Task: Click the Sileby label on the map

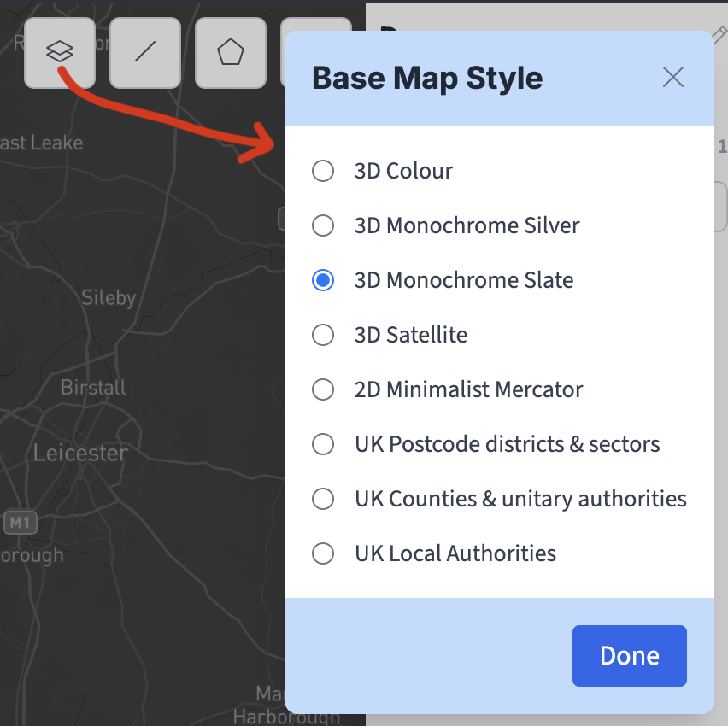Action: (x=109, y=297)
